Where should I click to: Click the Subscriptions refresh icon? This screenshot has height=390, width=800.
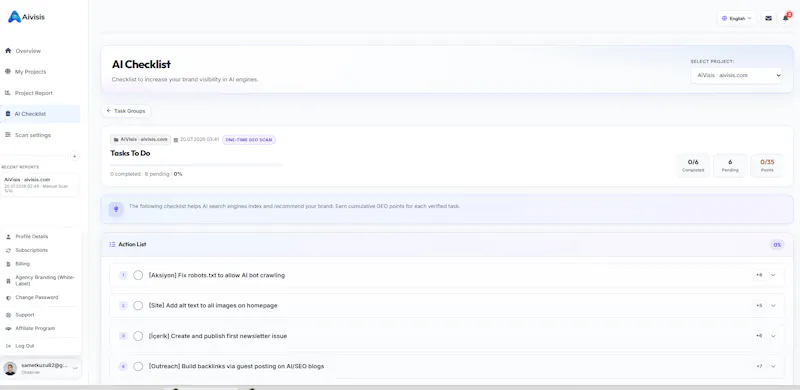tap(8, 250)
